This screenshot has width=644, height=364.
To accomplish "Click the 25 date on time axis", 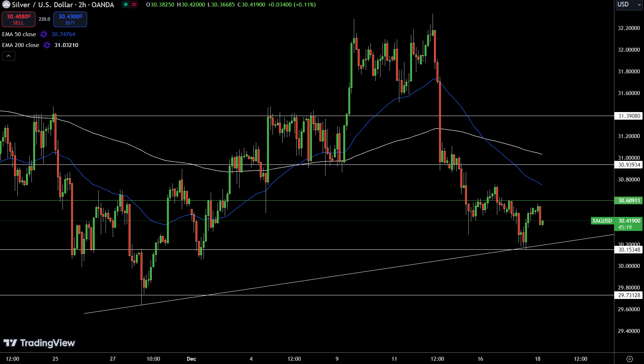I will coord(55,359).
